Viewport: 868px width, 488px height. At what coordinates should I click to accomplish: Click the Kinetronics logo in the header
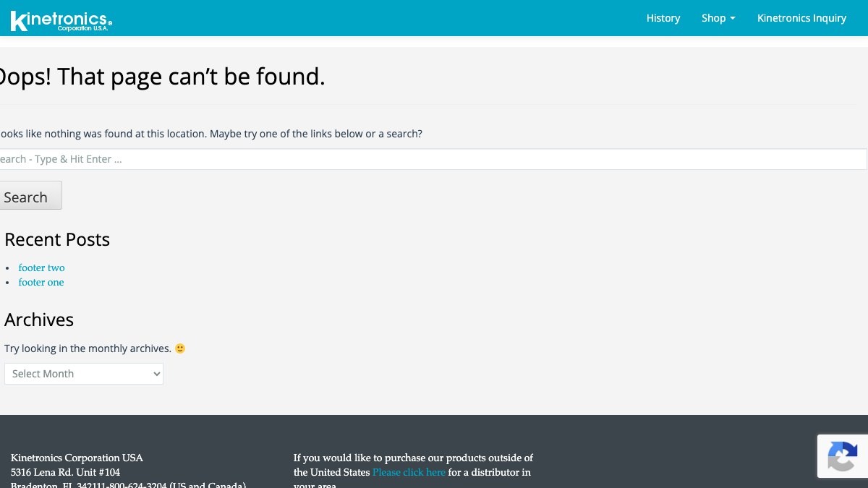coord(61,20)
